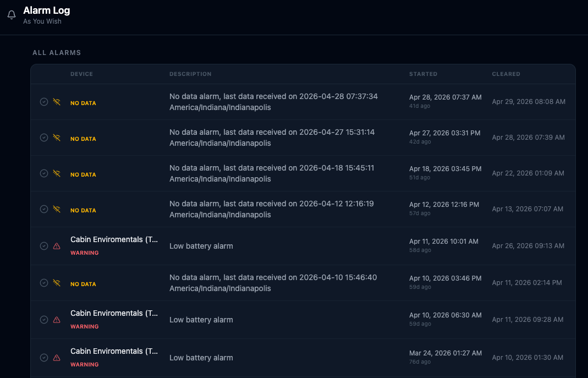
Task: Click no-signal icon in Apr 10 03:46 PM row
Action: pos(57,283)
